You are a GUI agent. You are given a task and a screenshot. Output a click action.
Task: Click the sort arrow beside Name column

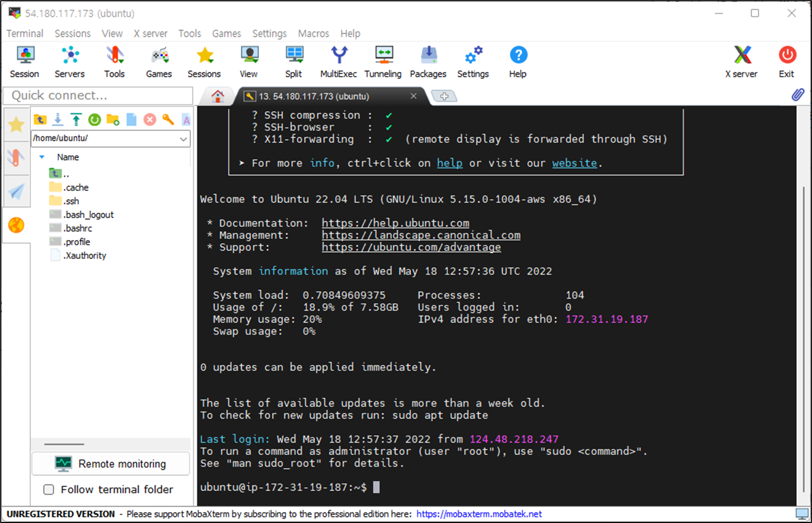point(42,157)
